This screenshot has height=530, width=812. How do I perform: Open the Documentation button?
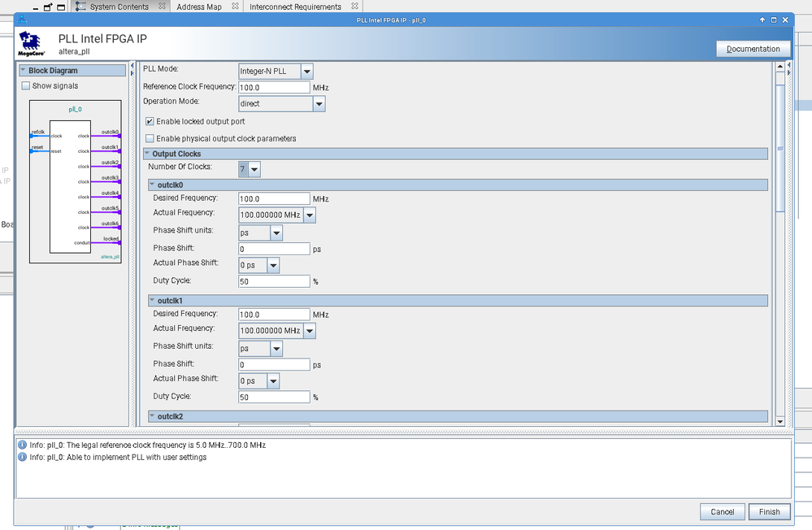coord(753,49)
